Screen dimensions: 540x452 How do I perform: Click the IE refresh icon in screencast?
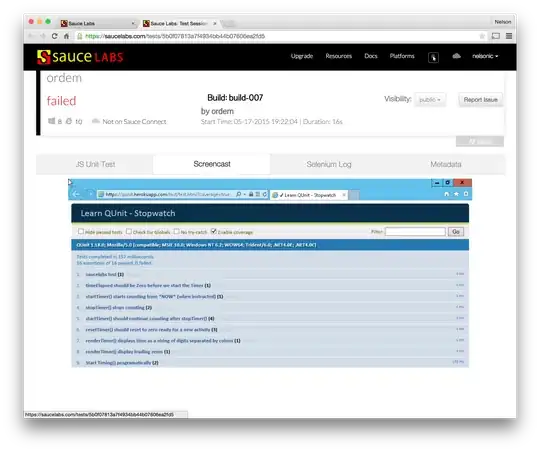(264, 194)
